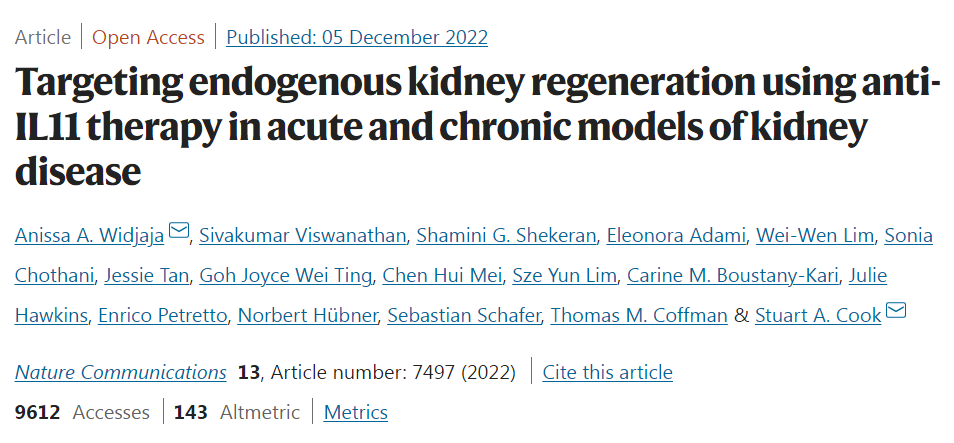The image size is (954, 443).
Task: Open the Nature Communications journal link
Action: (120, 373)
